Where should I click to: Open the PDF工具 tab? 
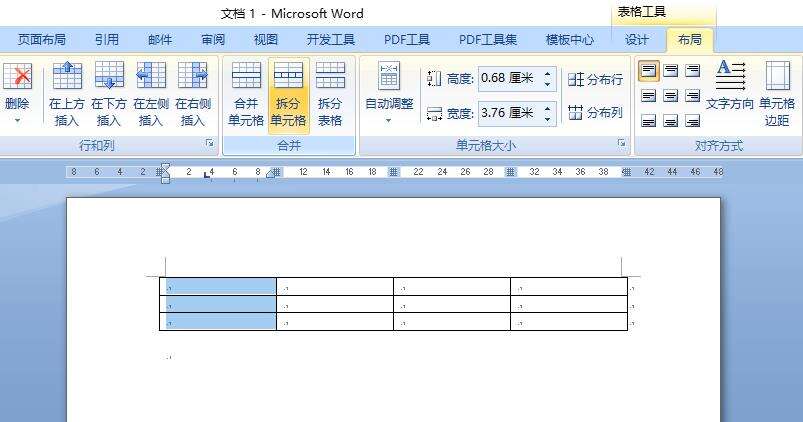[407, 39]
